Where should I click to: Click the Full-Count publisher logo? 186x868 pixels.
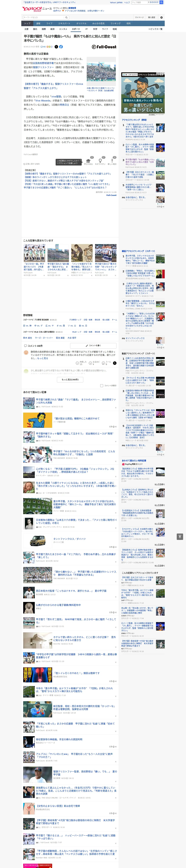click(x=104, y=47)
